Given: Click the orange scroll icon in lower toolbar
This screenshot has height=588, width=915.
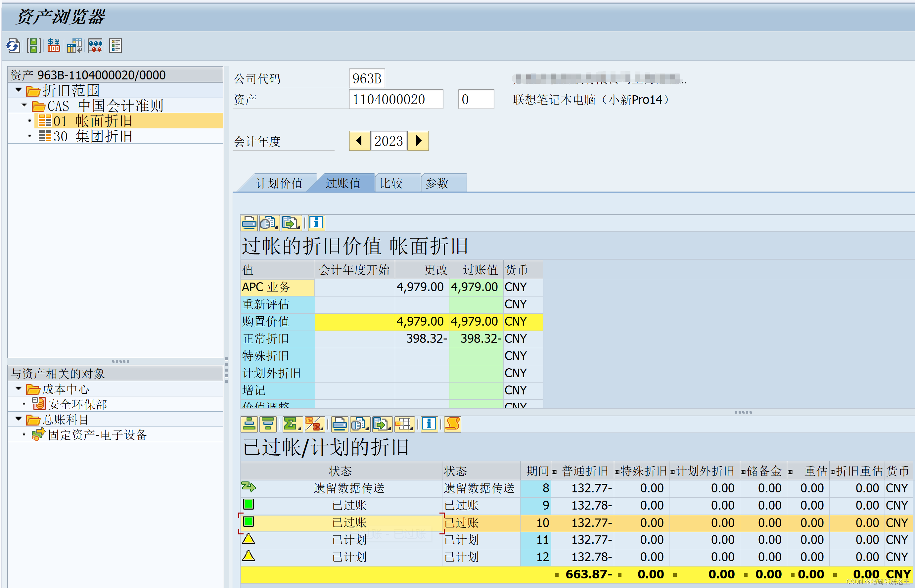Looking at the screenshot, I should tap(452, 424).
